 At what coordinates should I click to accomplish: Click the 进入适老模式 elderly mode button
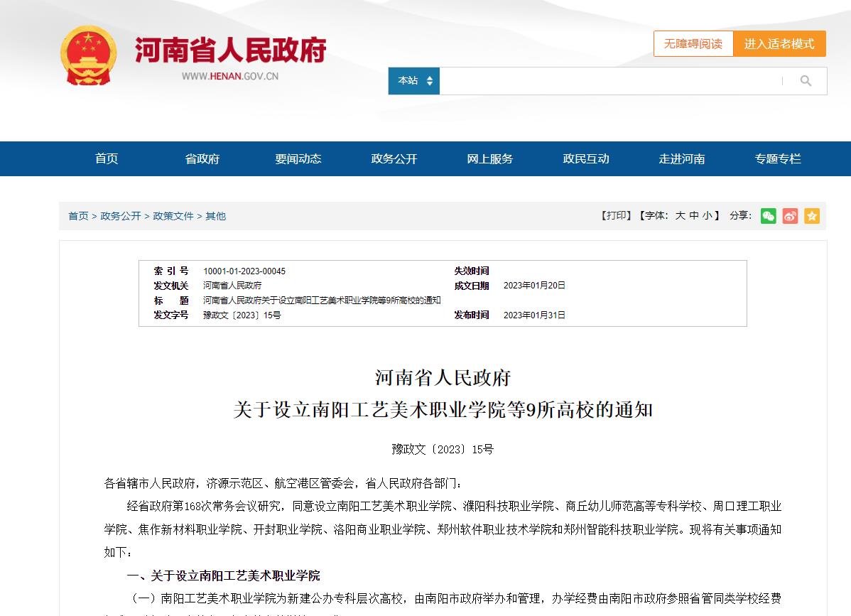[x=780, y=43]
